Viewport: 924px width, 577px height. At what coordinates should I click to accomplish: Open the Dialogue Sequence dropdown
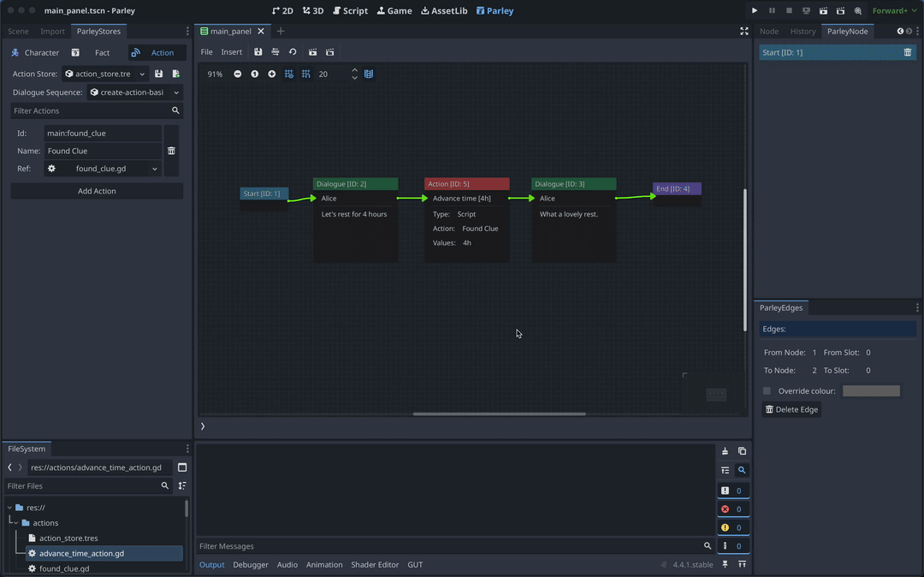coord(134,92)
